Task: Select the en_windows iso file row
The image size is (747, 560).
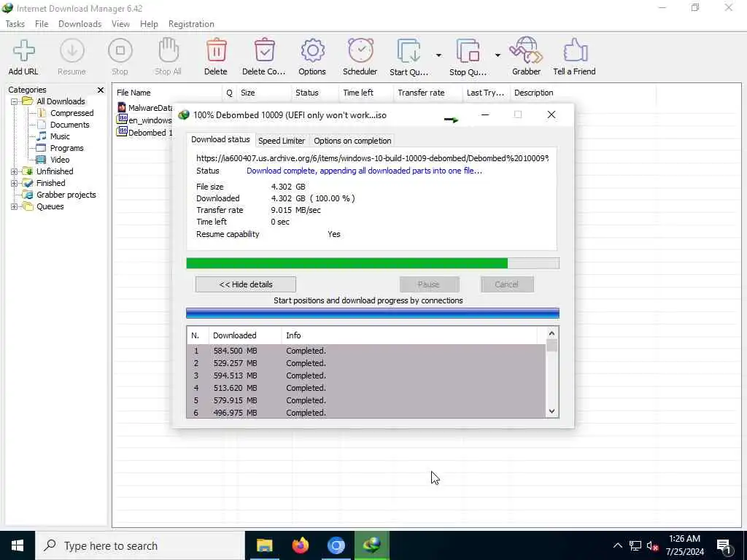Action: tap(145, 120)
